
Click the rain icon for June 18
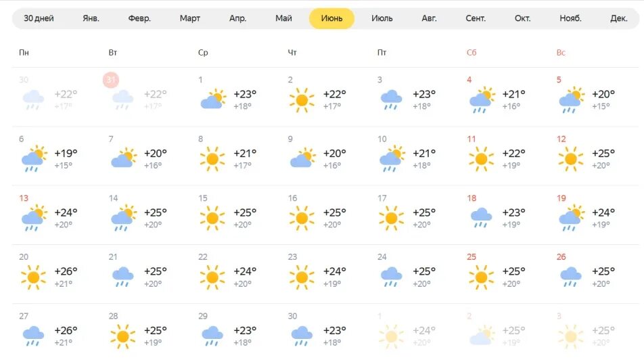481,218
